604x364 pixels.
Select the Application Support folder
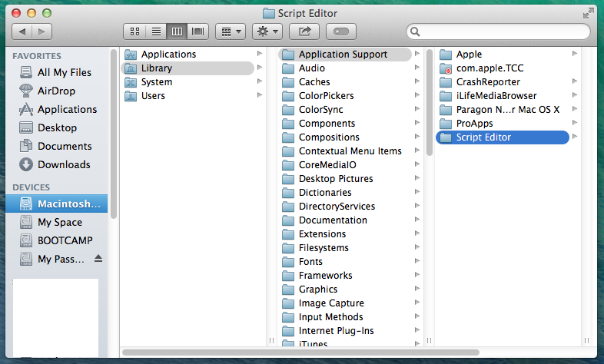345,55
